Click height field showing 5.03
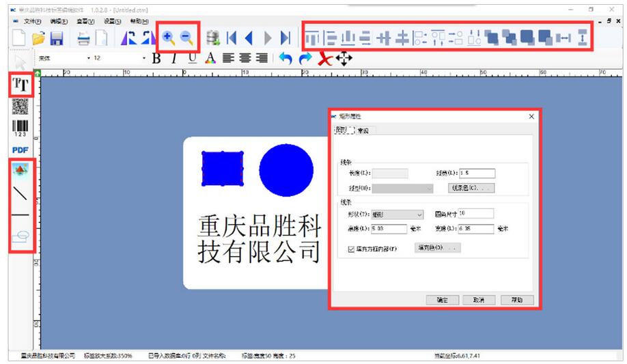 coord(389,229)
